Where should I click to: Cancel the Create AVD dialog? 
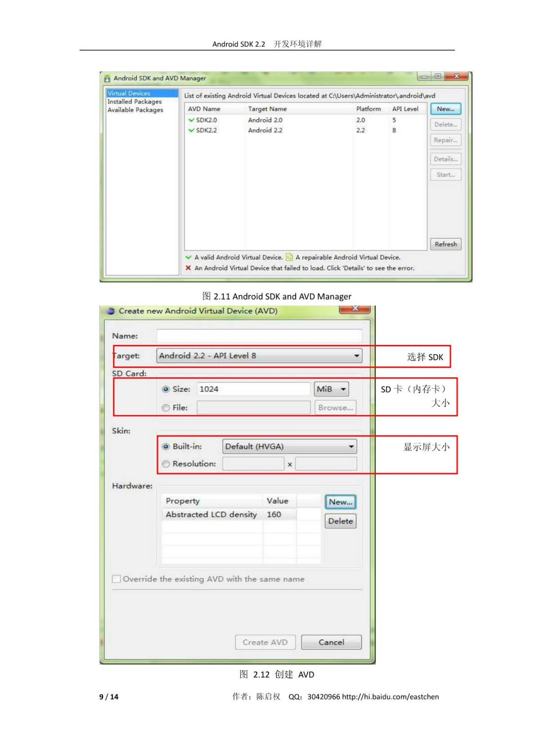[331, 642]
